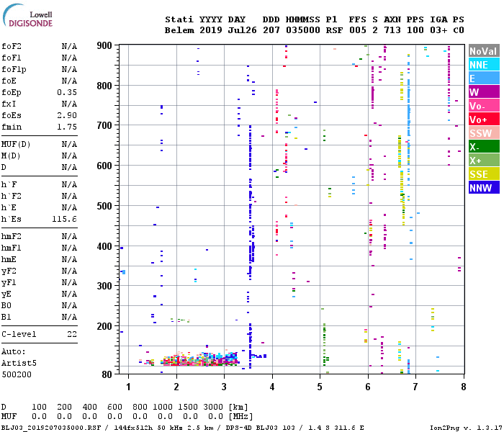Select the SSE yellow legend swatch

pos(484,174)
